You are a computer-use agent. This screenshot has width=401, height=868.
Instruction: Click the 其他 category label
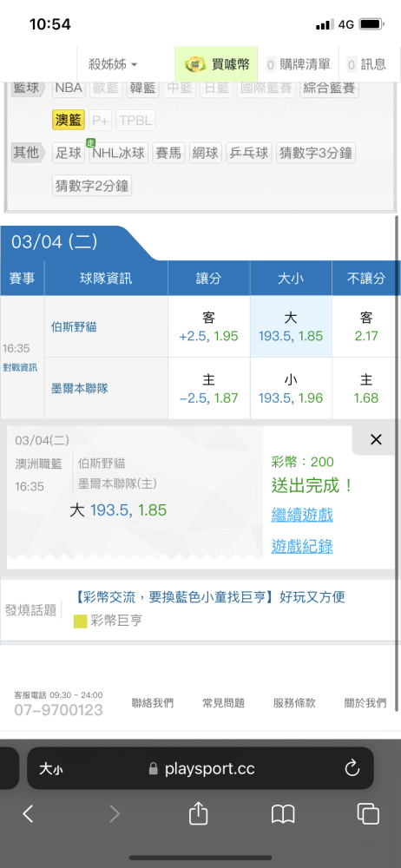click(28, 152)
